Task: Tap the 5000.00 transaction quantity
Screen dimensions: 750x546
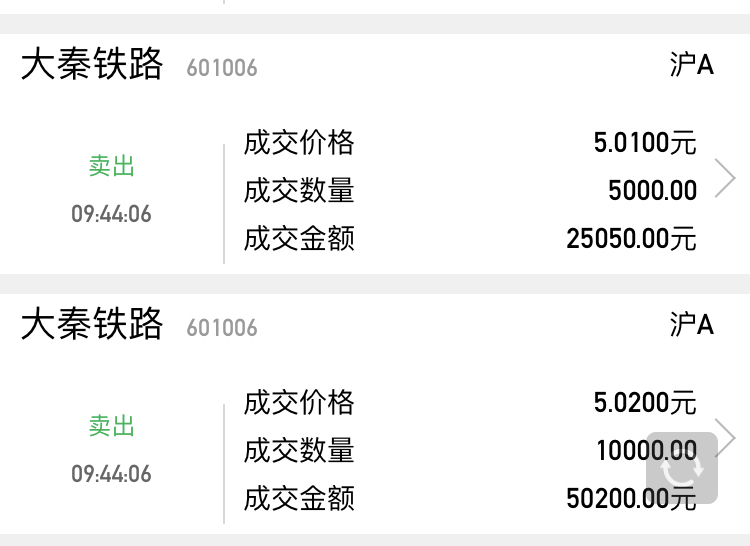Action: [652, 191]
